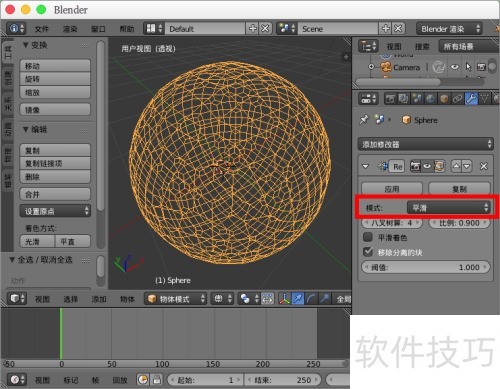The height and width of the screenshot is (389, 500).
Task: Switch to World properties globe tab
Action: click(x=430, y=99)
